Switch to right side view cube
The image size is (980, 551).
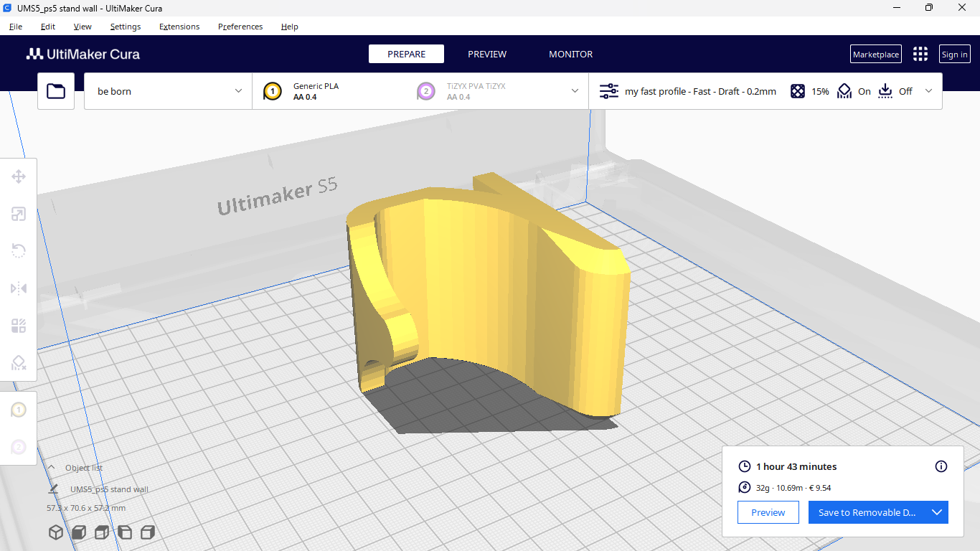pyautogui.click(x=148, y=532)
